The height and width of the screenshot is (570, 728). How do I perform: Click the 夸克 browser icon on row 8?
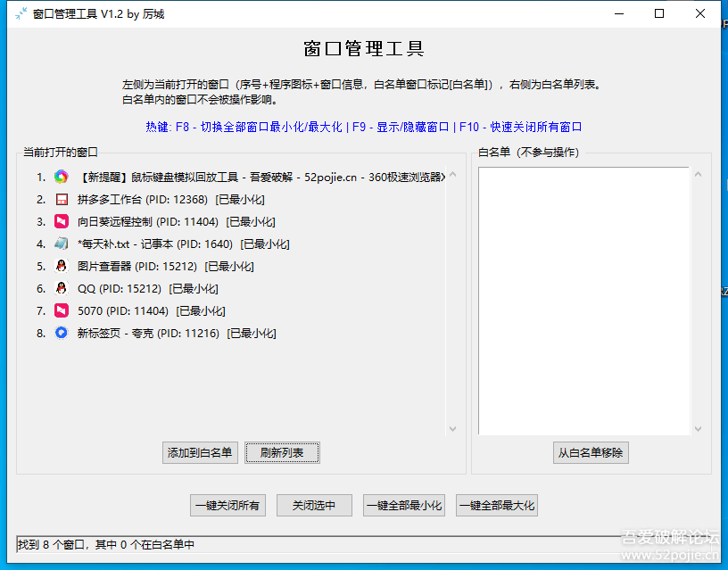click(59, 333)
